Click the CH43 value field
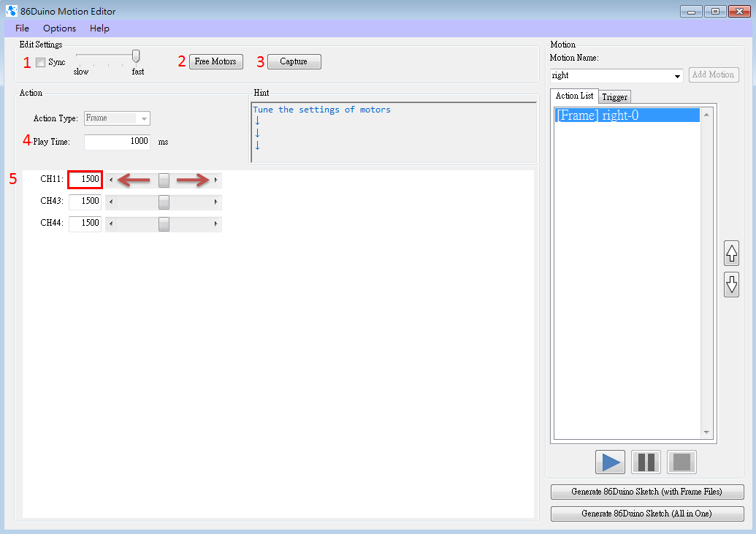Screen dimensions: 756x534 pos(85,202)
